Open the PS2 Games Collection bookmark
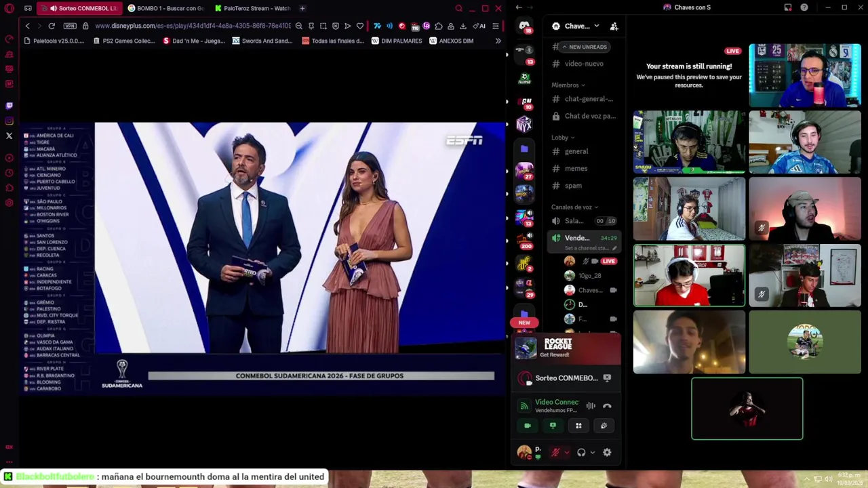The height and width of the screenshot is (488, 868). (x=123, y=41)
